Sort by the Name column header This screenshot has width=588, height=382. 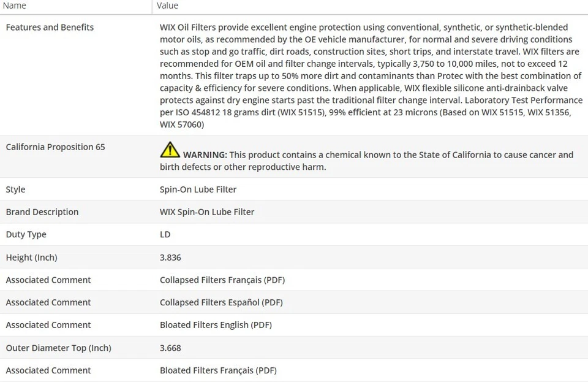pos(15,6)
